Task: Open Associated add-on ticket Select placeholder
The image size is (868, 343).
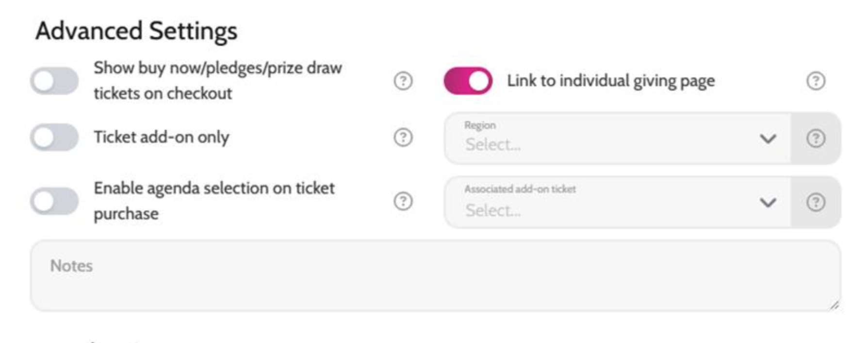Action: click(493, 210)
